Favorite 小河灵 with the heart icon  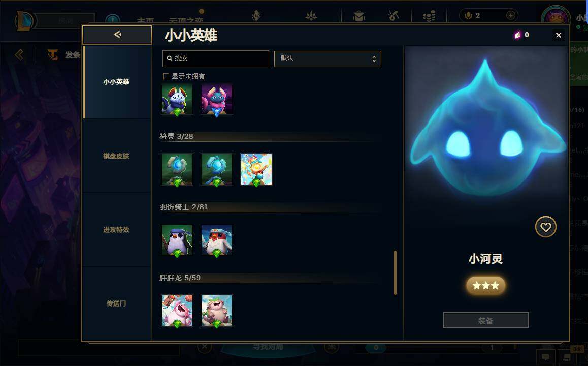click(545, 227)
